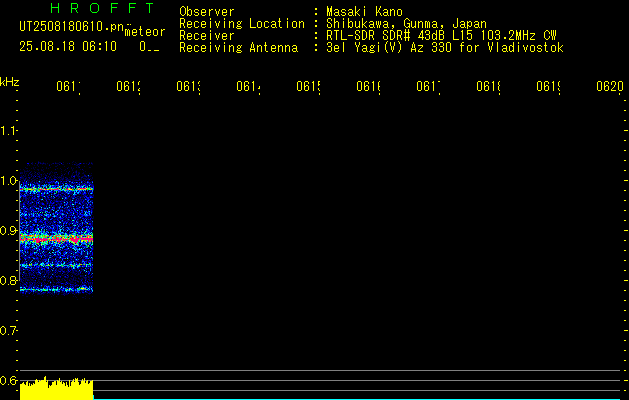Click the 0615 time marker

(308, 86)
